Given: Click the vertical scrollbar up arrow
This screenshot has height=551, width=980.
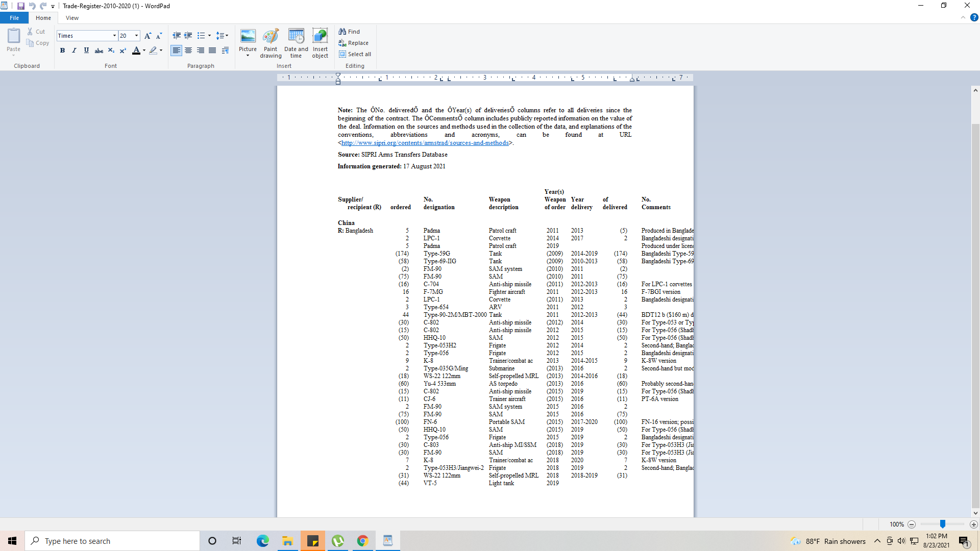Looking at the screenshot, I should (x=975, y=90).
